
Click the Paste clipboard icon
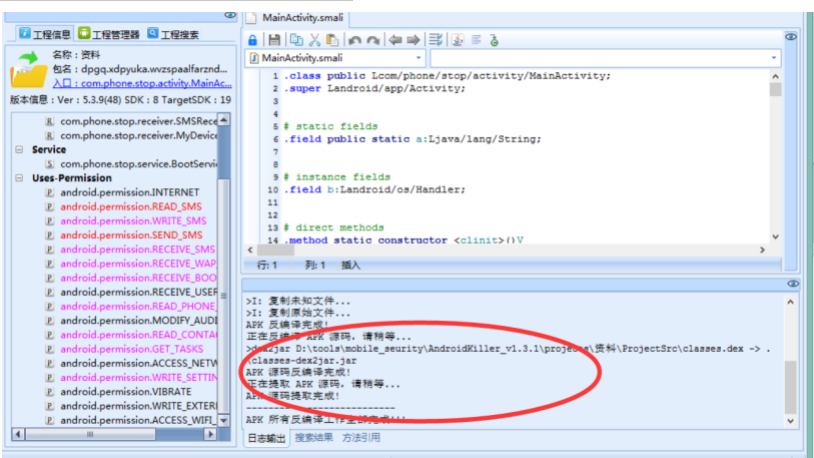point(332,40)
